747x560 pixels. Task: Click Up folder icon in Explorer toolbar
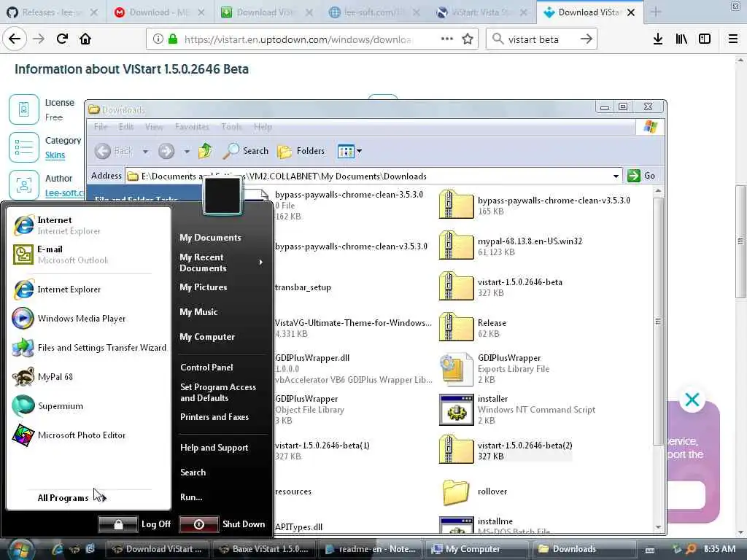tap(205, 151)
